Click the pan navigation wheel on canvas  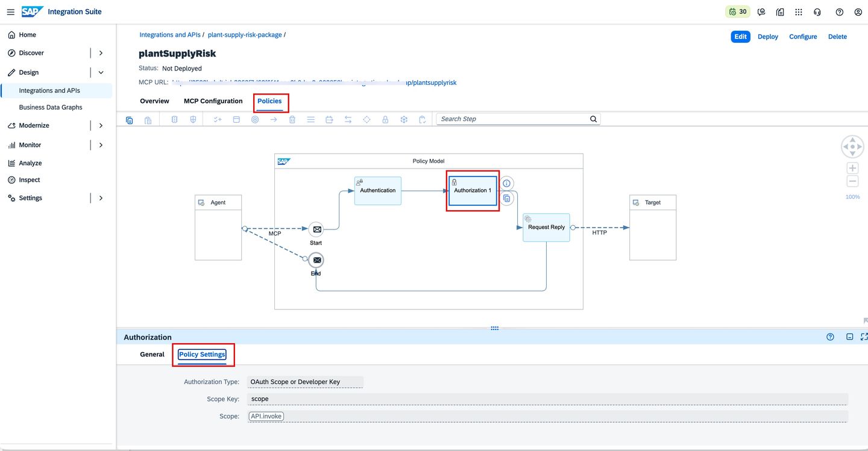coord(853,146)
